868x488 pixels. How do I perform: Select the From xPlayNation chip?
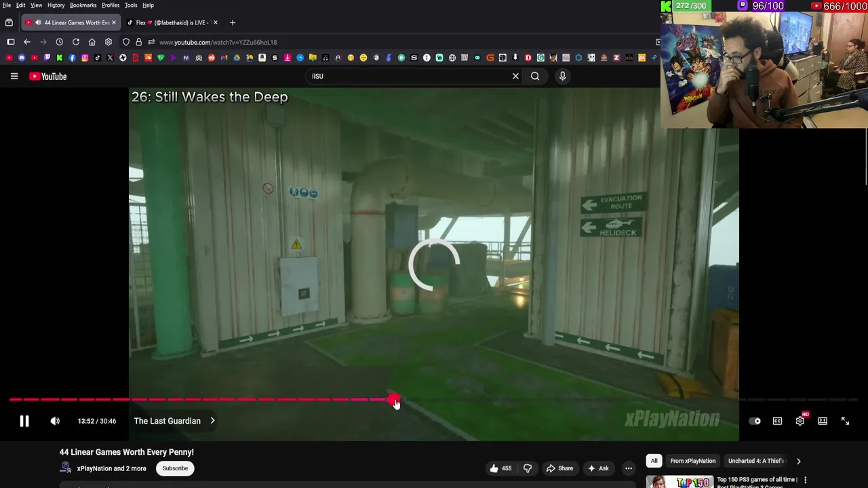pyautogui.click(x=692, y=461)
